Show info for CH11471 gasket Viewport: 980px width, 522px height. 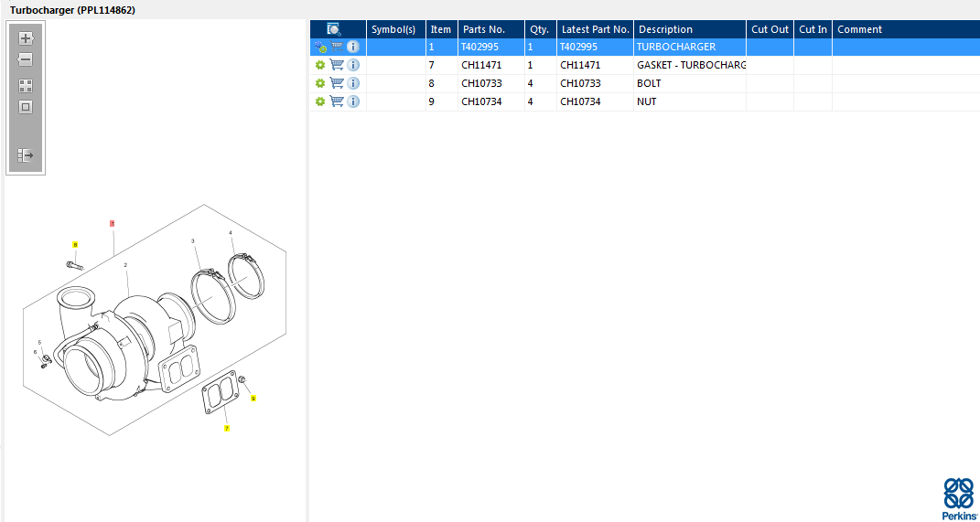pos(353,65)
